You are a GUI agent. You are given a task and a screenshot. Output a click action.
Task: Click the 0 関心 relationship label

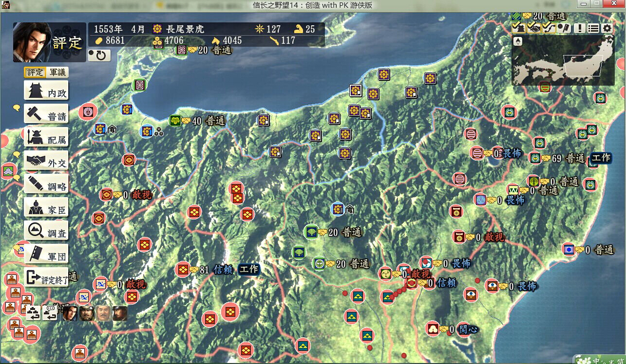point(463,329)
